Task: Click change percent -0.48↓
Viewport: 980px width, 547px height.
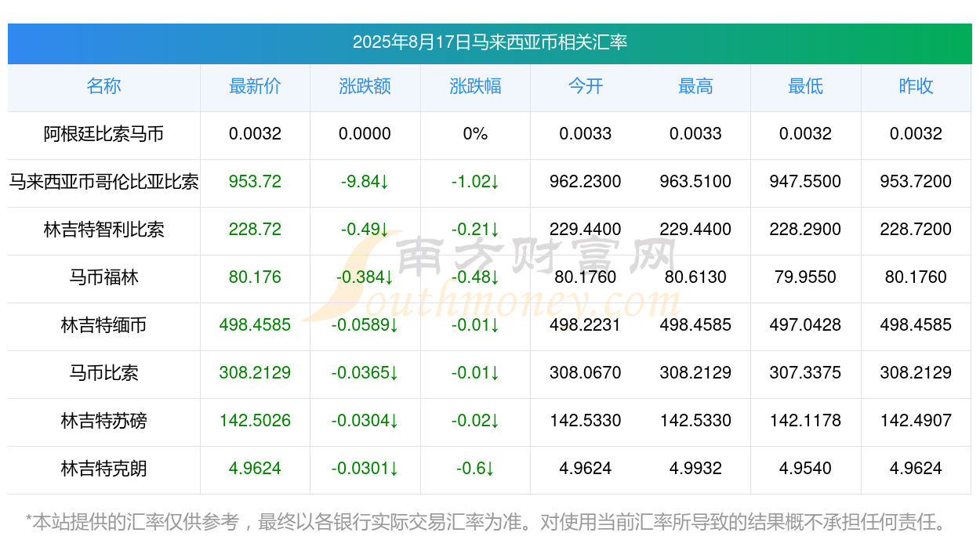Action: coord(475,277)
